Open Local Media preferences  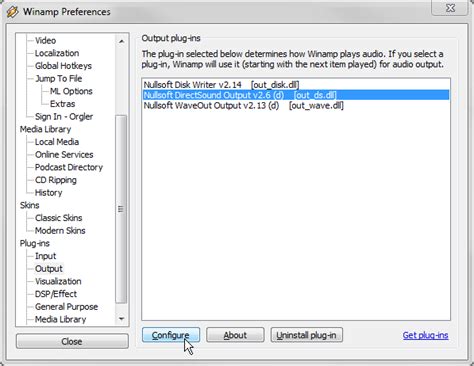pyautogui.click(x=57, y=142)
